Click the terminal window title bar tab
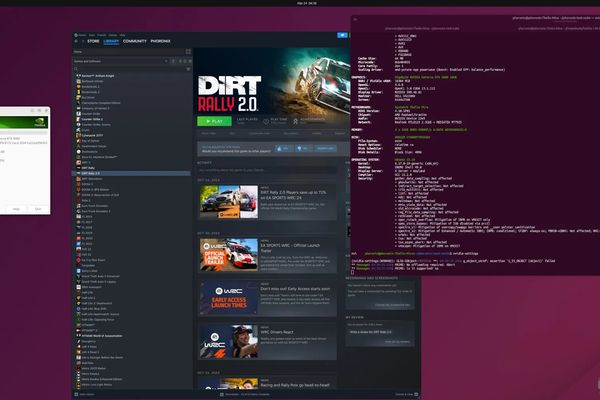The image size is (600, 400). (x=422, y=28)
